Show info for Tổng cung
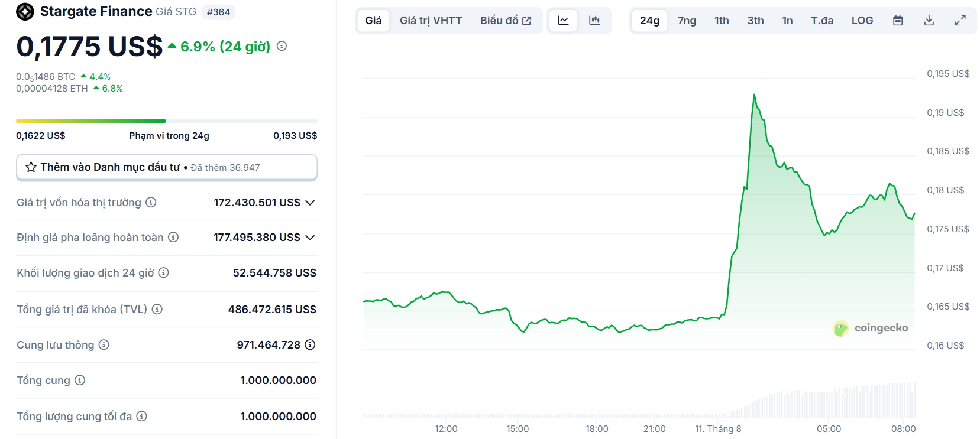Viewport: 980px width, 439px height. [x=80, y=380]
